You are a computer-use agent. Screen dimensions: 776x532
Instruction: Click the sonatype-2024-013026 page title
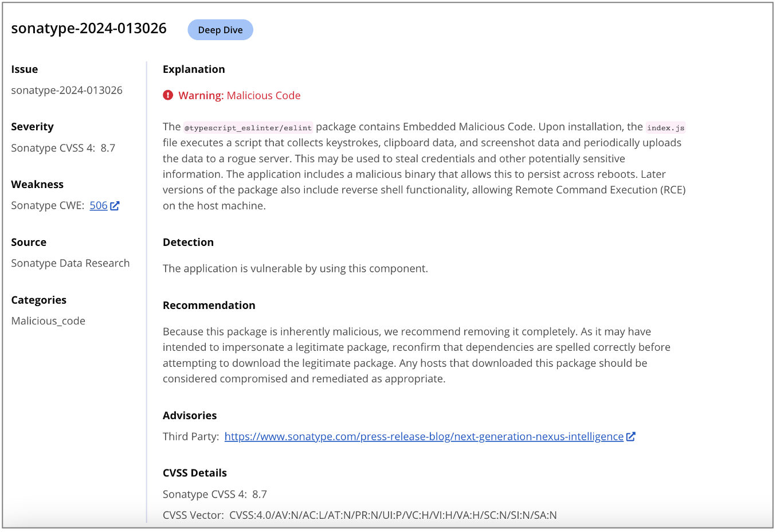tap(89, 29)
